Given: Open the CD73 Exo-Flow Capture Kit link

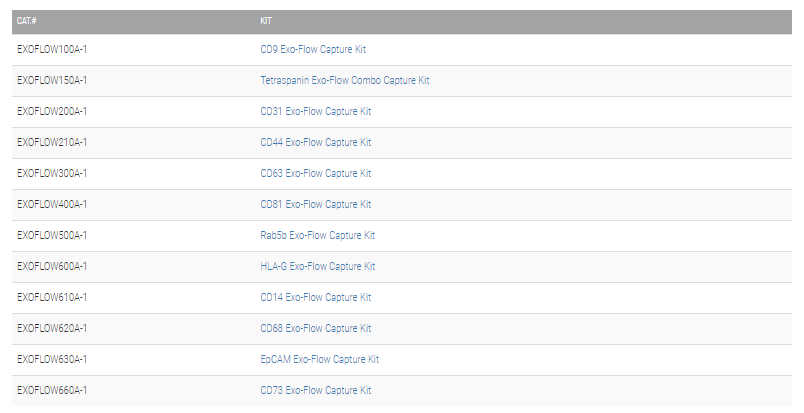Looking at the screenshot, I should (316, 390).
